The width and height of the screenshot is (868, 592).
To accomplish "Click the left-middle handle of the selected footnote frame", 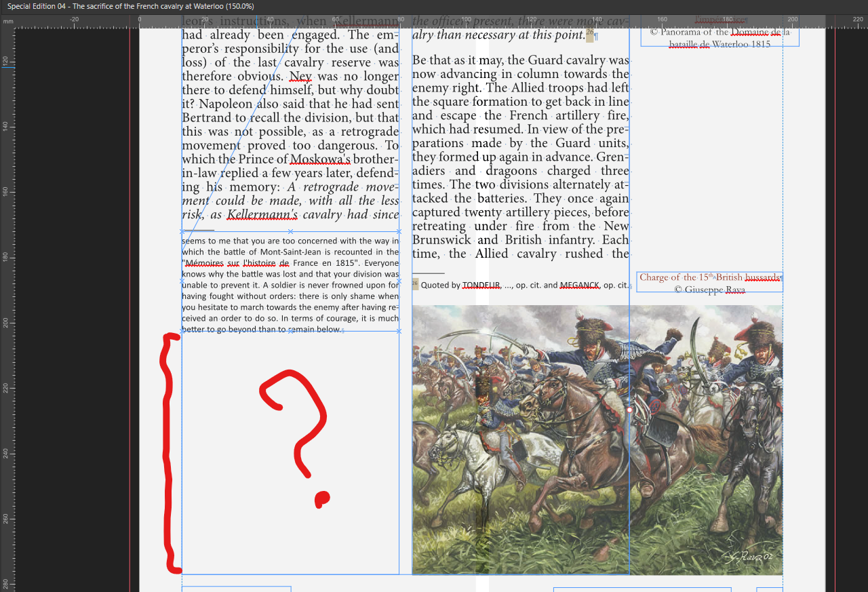I will (x=182, y=281).
